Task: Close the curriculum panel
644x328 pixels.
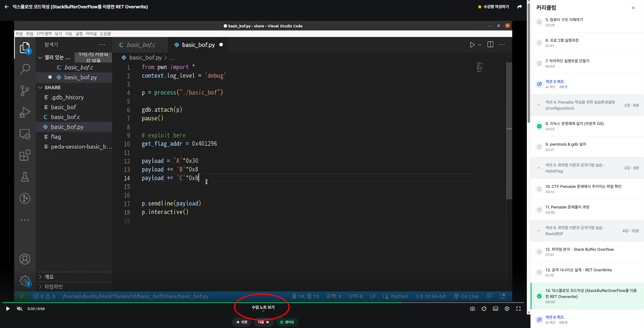Action: coord(633,8)
